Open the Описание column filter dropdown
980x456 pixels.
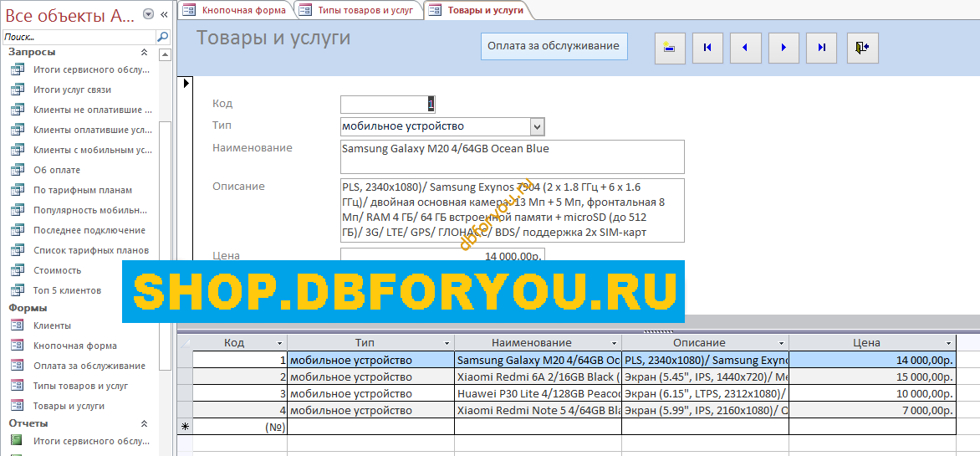coord(781,343)
